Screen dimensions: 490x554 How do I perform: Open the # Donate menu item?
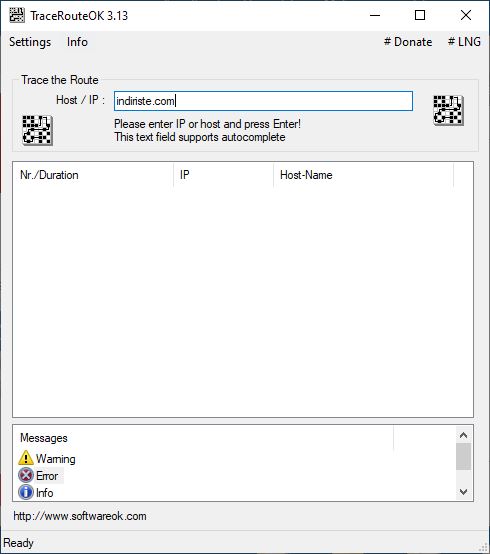tap(408, 42)
